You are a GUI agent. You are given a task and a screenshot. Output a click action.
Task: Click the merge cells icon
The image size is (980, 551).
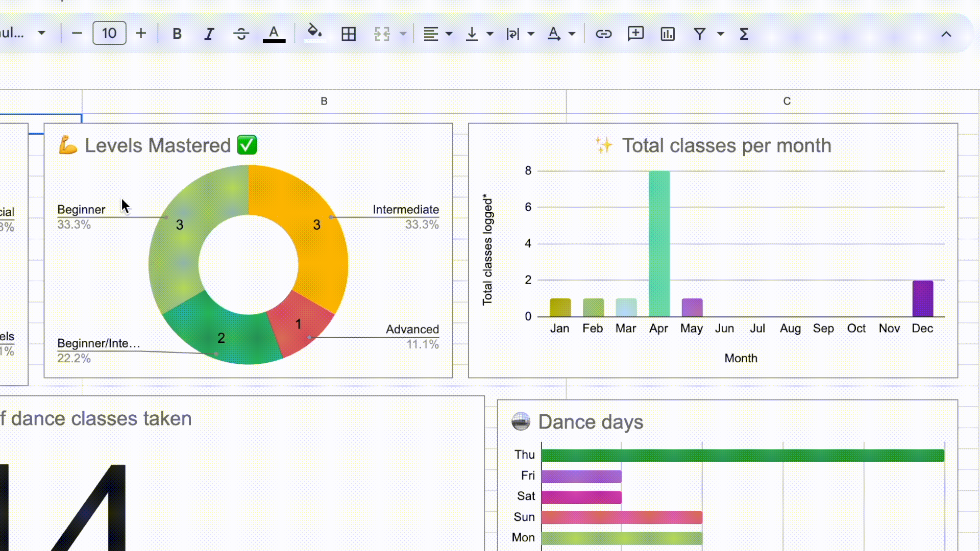(382, 34)
